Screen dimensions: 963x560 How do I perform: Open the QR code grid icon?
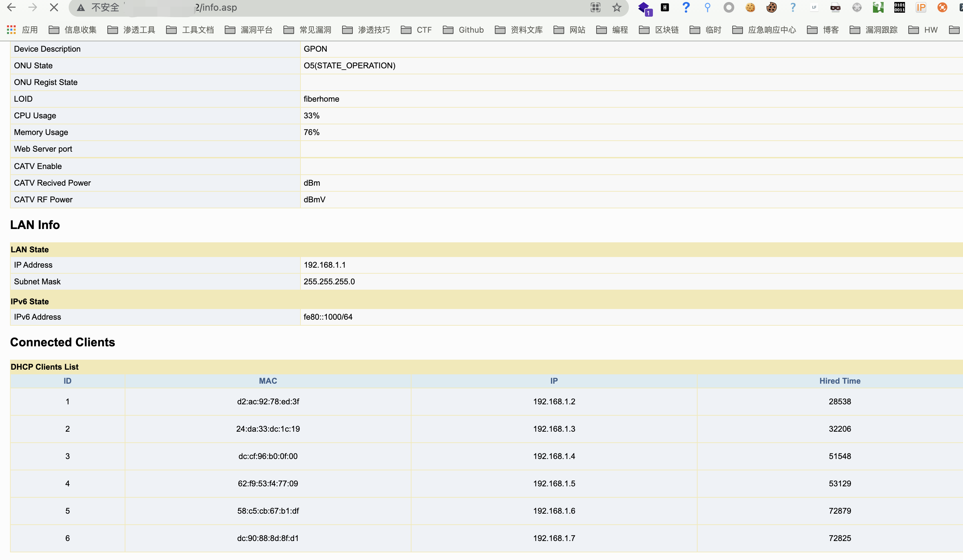click(x=596, y=8)
